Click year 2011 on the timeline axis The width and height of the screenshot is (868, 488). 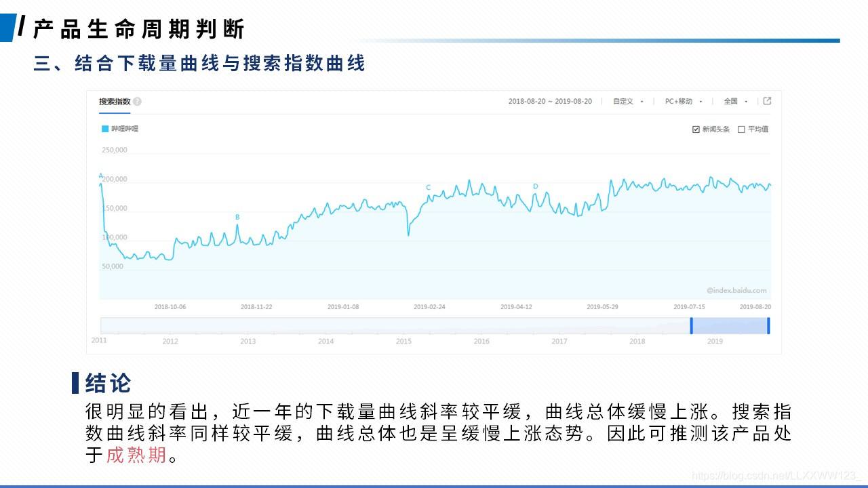(x=99, y=340)
